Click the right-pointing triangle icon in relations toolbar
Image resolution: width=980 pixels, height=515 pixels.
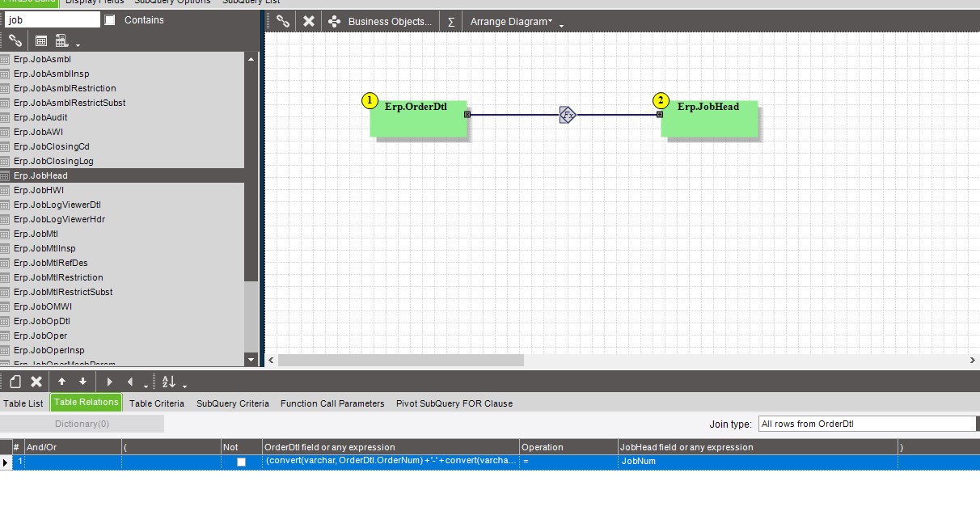pyautogui.click(x=110, y=382)
